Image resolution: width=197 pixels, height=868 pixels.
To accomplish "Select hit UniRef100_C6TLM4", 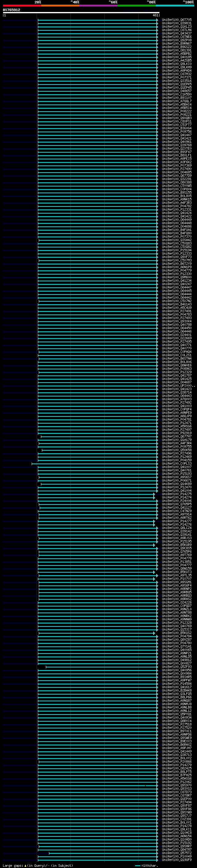I will 176,30.
